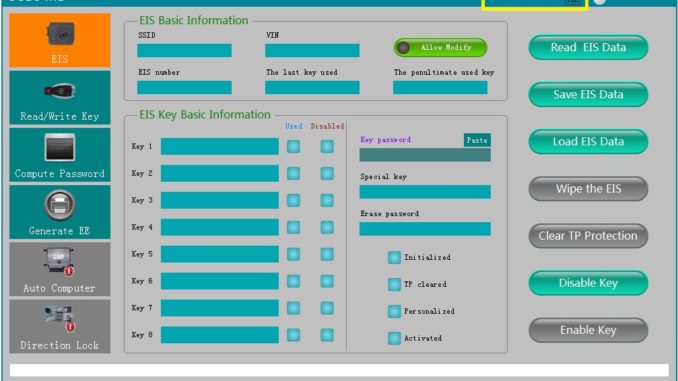The image size is (678, 381).
Task: Click the Key password input field
Action: [x=425, y=155]
